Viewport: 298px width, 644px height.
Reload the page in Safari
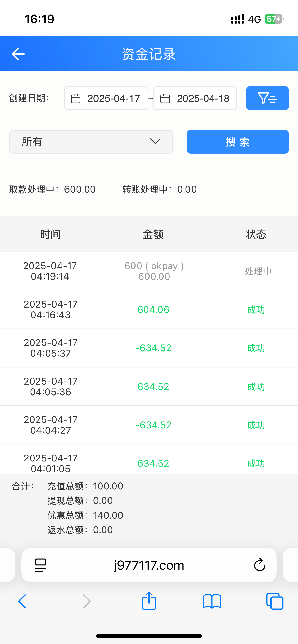260,565
